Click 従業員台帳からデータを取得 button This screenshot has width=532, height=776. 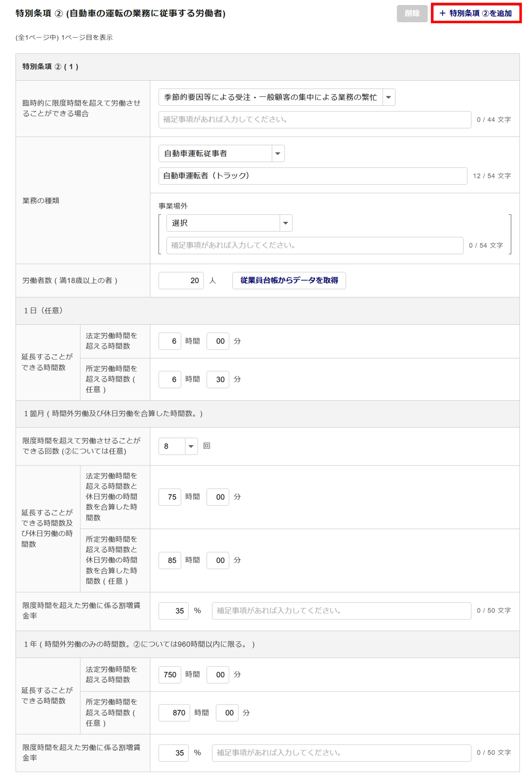pos(289,280)
